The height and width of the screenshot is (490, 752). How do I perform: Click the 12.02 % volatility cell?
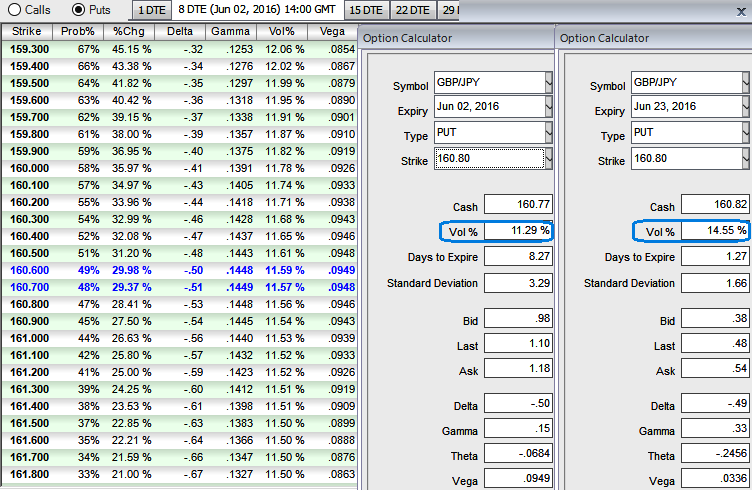(x=284, y=66)
